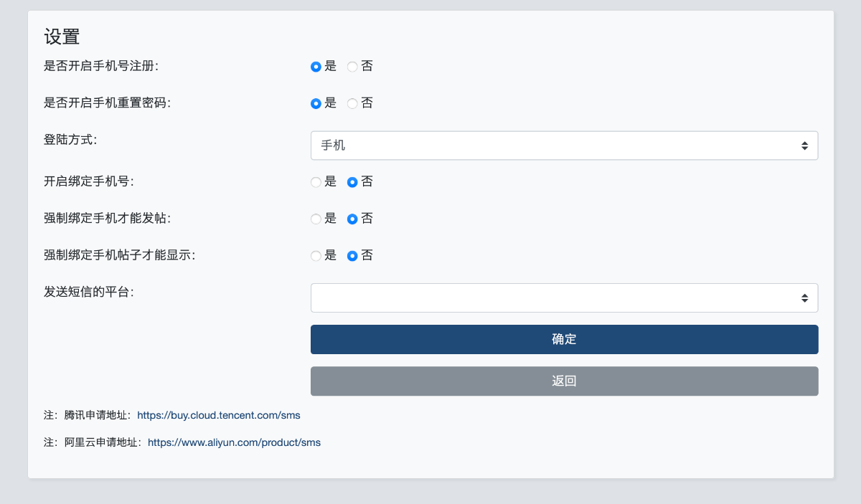Viewport: 861px width, 504px height.
Task: Select 是 for 是否开启手机号注册
Action: (x=316, y=67)
